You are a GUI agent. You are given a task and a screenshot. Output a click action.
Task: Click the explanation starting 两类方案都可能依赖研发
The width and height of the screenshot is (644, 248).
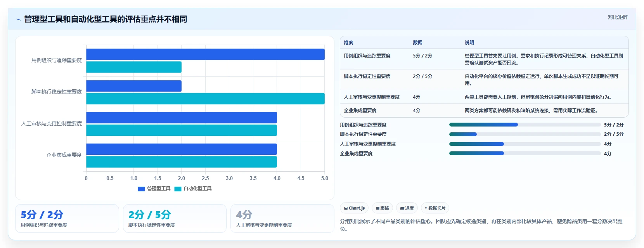tap(531, 111)
